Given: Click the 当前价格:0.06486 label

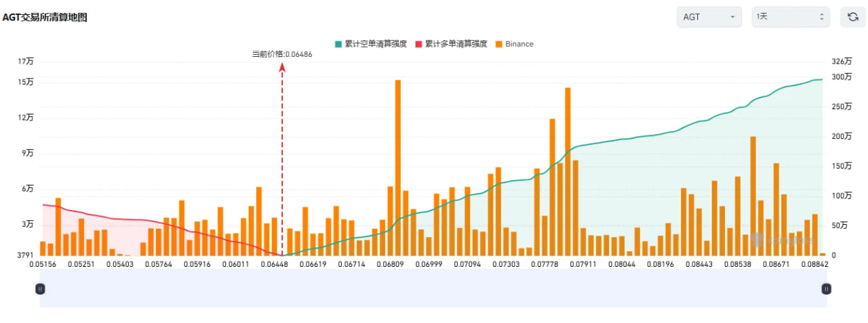Looking at the screenshot, I should (282, 54).
